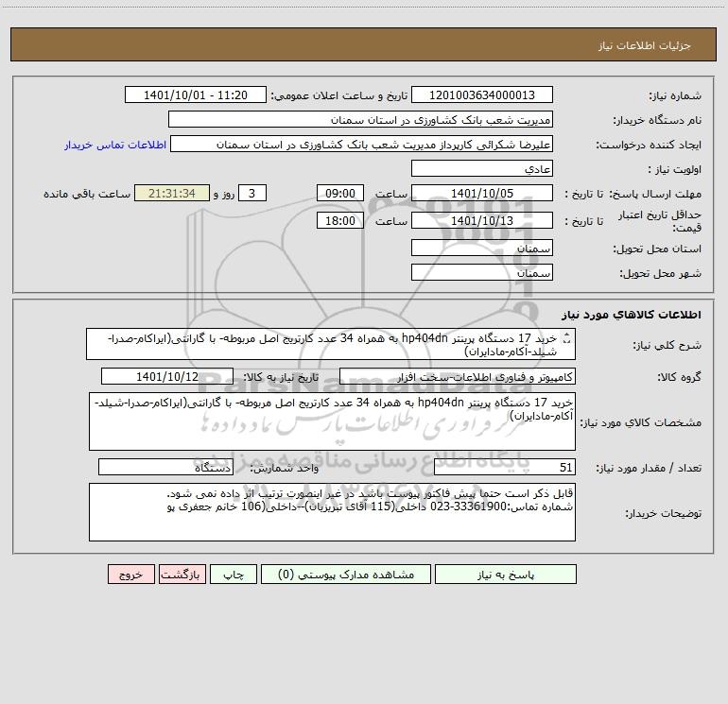Click the label 'اولویت نیاز :'
Viewport: 728px width, 704px height.
(675, 169)
